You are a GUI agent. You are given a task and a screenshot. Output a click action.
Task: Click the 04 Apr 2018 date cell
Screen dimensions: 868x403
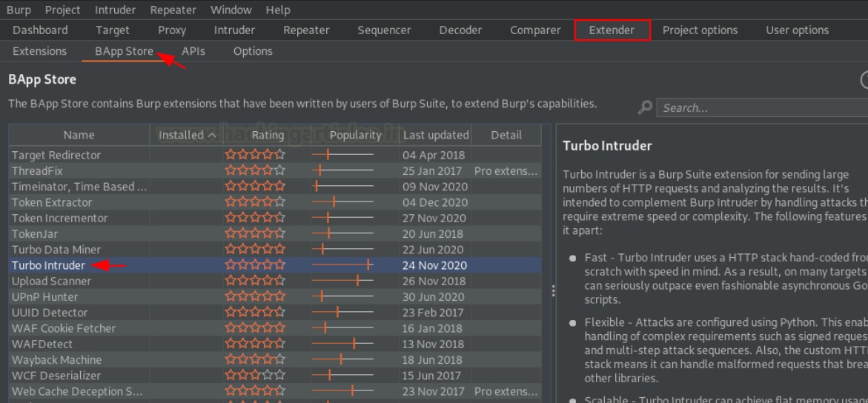[434, 155]
